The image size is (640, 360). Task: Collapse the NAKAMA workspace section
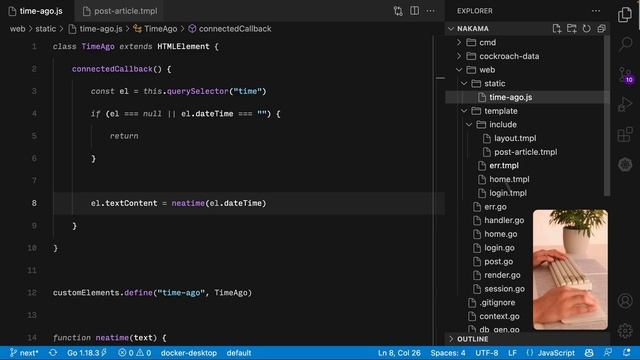coord(473,29)
